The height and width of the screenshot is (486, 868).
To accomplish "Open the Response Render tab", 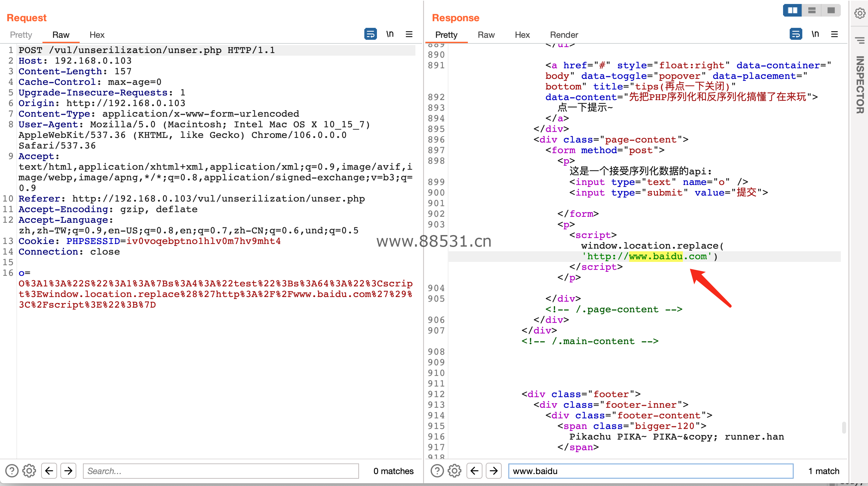I will [x=564, y=35].
